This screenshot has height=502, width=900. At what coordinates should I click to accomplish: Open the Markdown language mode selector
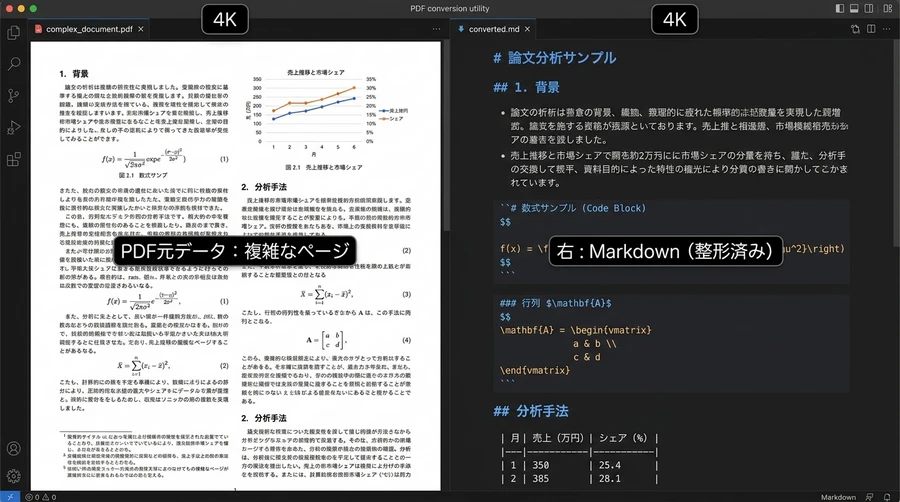point(838,496)
